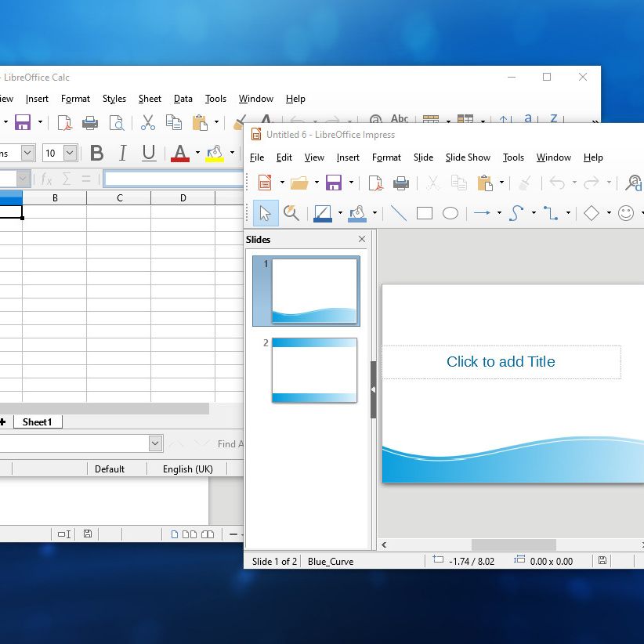644x644 pixels.
Task: Open the font size 10 dropdown
Action: (x=70, y=154)
